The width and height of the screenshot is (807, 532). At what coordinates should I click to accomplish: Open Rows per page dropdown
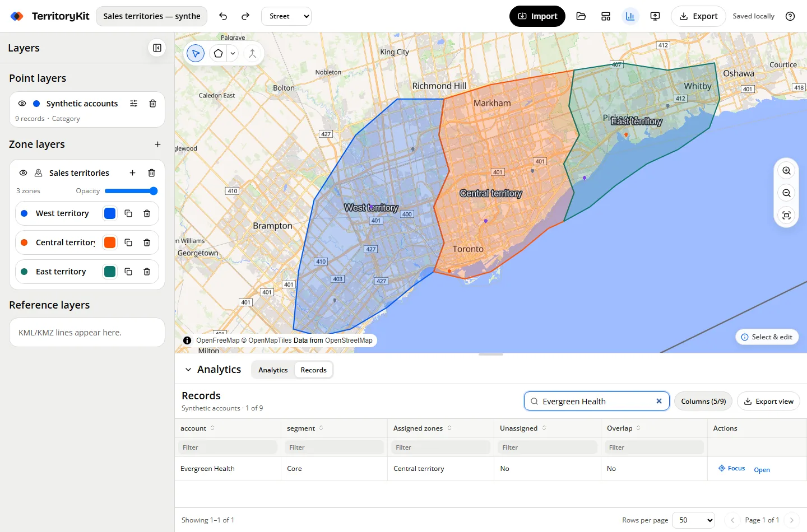pos(693,520)
